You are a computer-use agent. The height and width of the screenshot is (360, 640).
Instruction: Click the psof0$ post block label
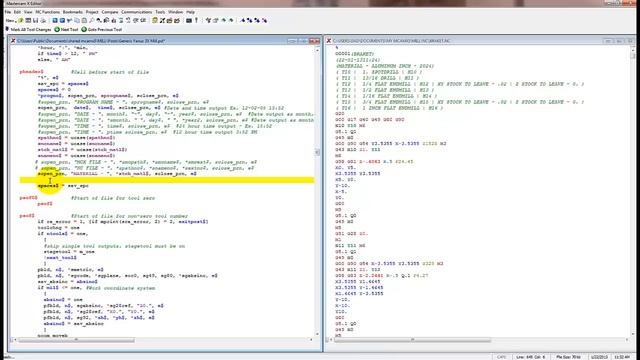point(28,198)
